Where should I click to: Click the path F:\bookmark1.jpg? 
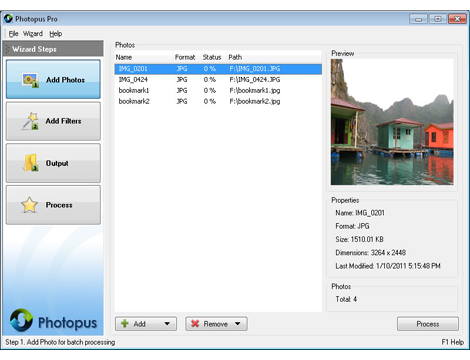[255, 90]
